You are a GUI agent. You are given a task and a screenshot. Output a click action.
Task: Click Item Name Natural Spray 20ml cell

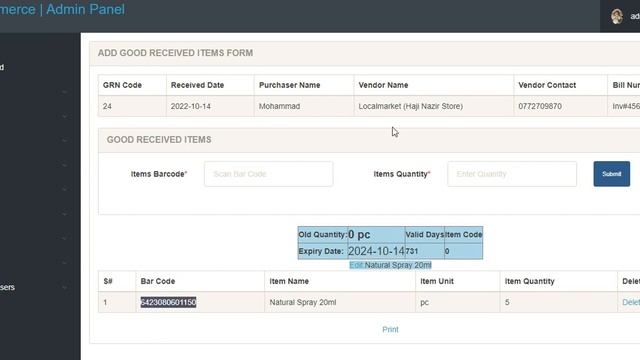click(340, 302)
